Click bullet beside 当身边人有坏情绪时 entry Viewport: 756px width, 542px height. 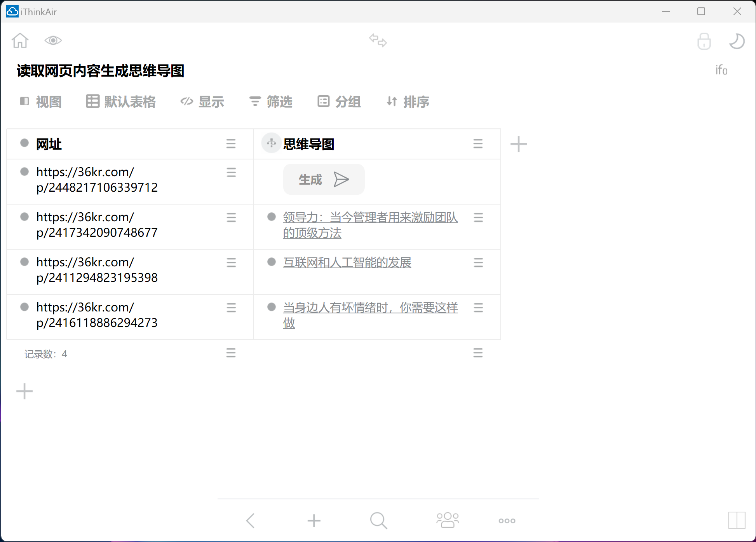[x=272, y=307]
